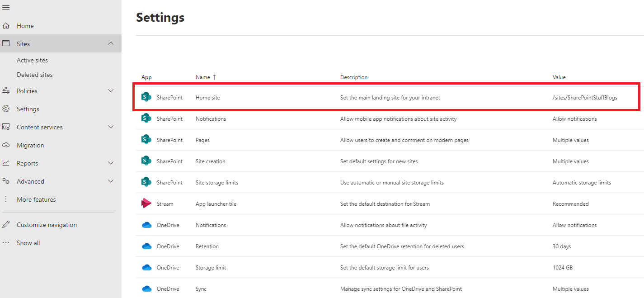Click the Content services icon in the sidebar
The width and height of the screenshot is (644, 298).
6,127
